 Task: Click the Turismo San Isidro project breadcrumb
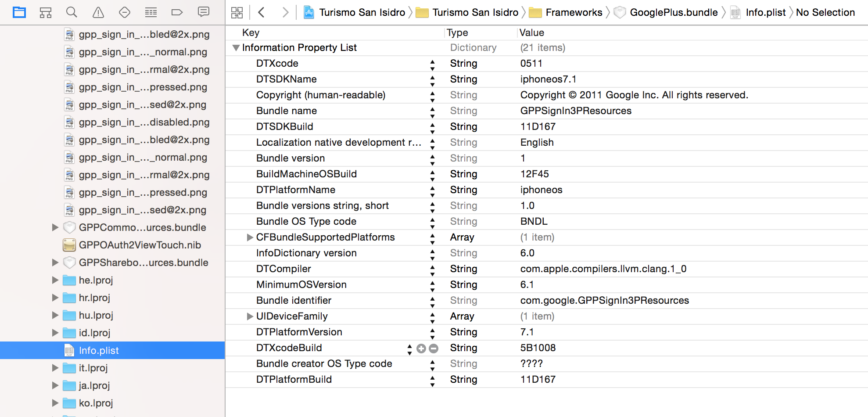(x=354, y=12)
